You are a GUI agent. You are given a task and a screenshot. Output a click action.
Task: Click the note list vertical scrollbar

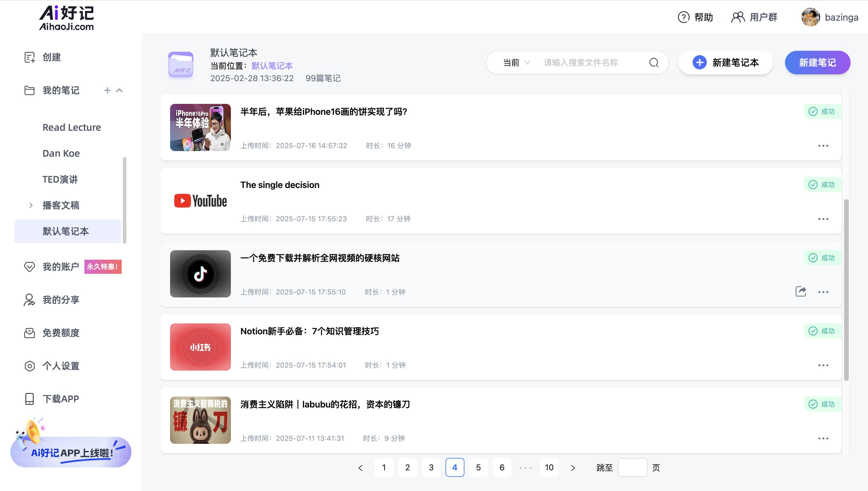click(x=846, y=290)
